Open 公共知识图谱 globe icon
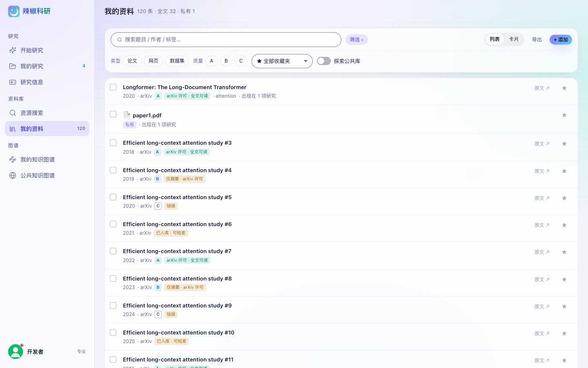The width and height of the screenshot is (588, 368). coord(13,175)
